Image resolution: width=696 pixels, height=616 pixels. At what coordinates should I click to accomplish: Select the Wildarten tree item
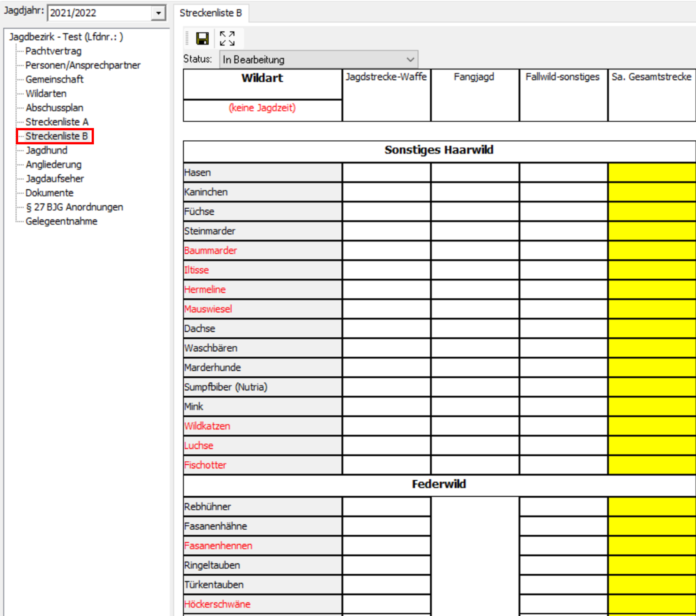coord(46,94)
